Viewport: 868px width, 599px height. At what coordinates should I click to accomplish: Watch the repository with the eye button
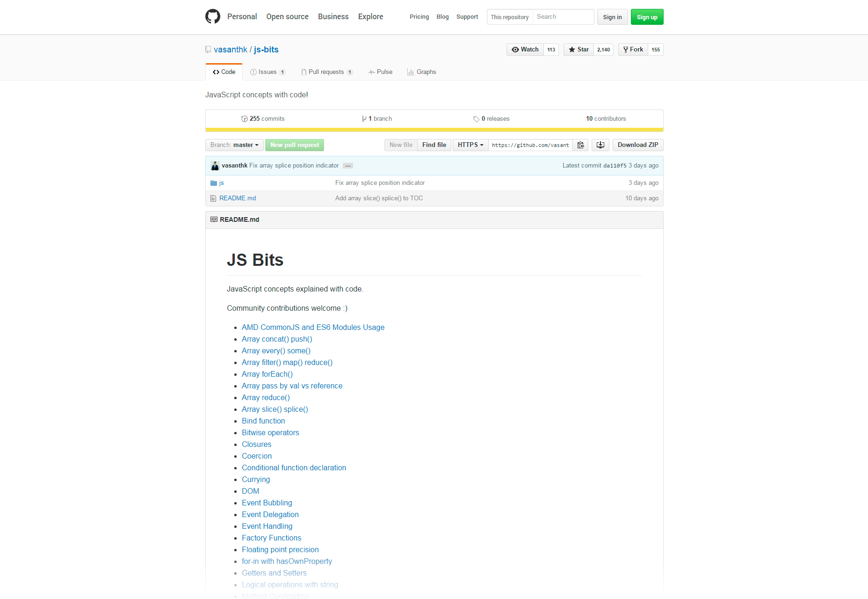525,50
